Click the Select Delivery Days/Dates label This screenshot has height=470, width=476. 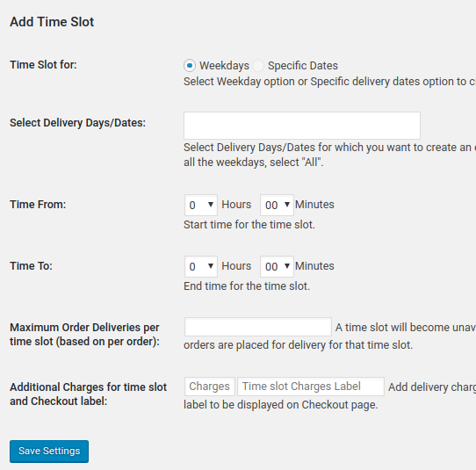point(77,123)
